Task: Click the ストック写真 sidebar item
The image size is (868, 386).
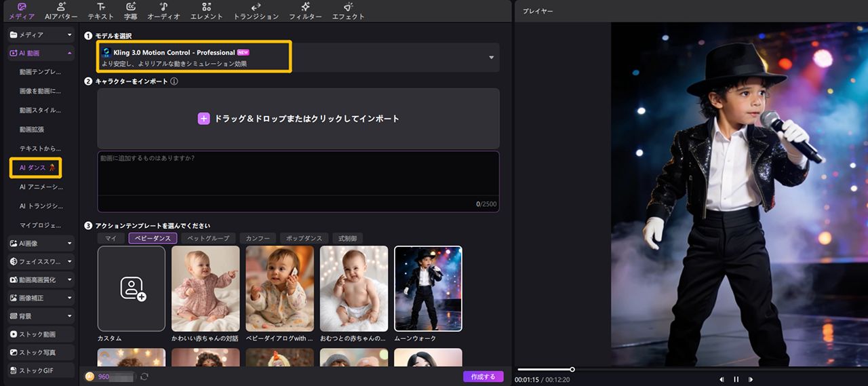Action: click(41, 353)
